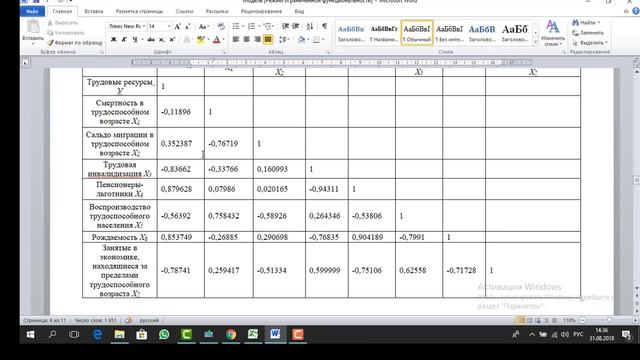This screenshot has height=360, width=640.
Task: Click the Print Layout view icon
Action: pos(521,320)
